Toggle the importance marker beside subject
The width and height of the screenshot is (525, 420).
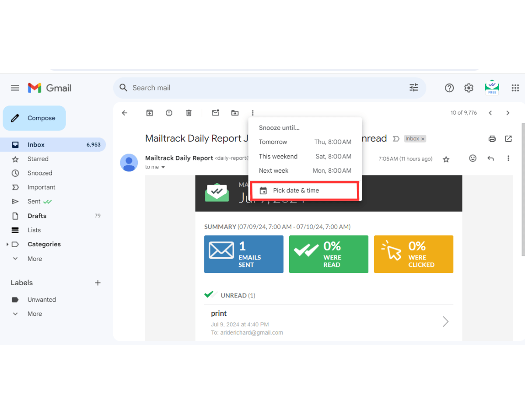(x=396, y=139)
